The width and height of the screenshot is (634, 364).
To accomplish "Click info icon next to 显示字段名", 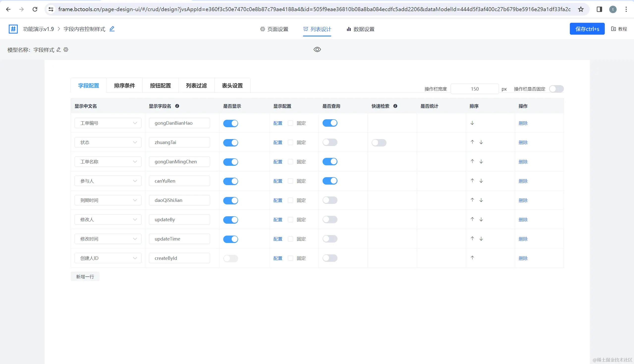I will [177, 106].
